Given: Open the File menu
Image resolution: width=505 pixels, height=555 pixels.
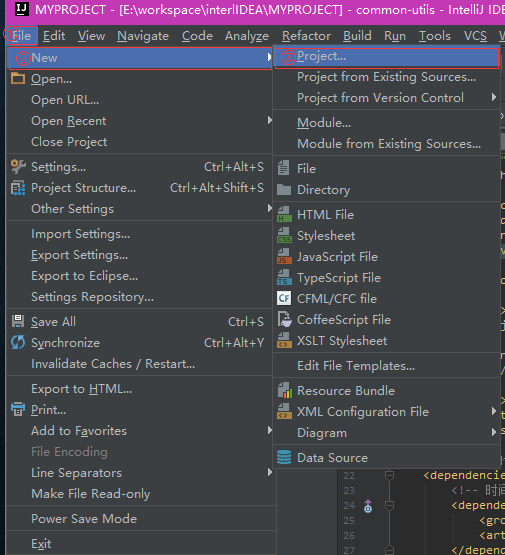Looking at the screenshot, I should 22,35.
